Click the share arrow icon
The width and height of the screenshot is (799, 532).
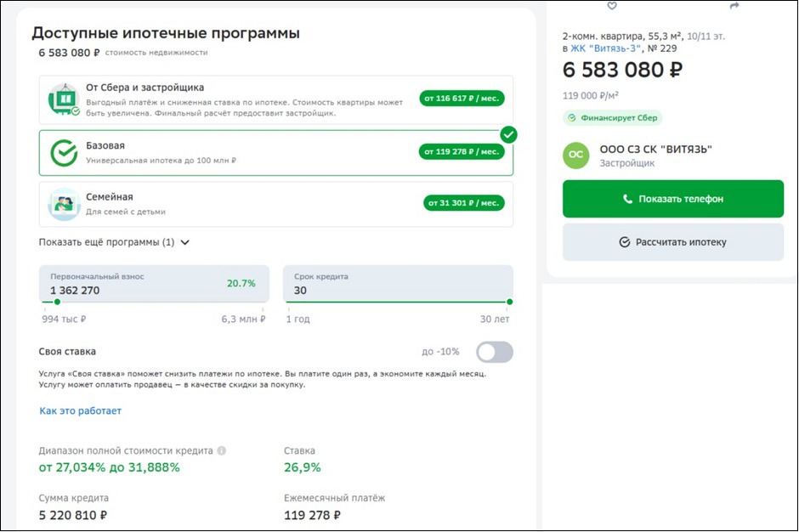coord(734,6)
